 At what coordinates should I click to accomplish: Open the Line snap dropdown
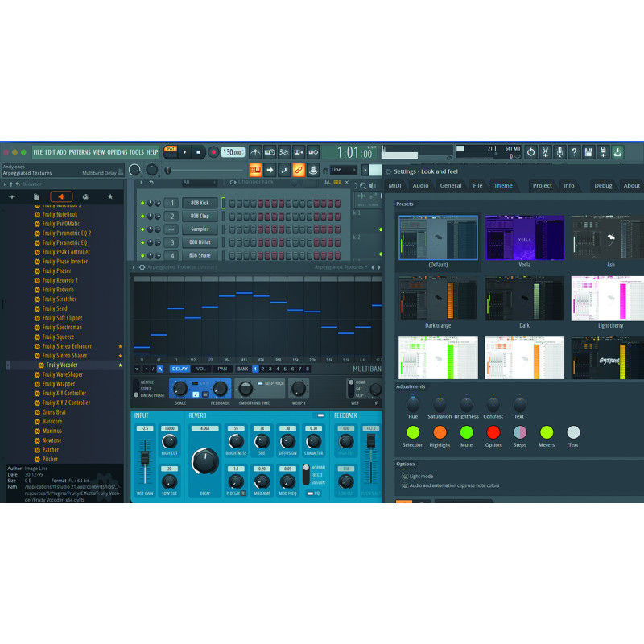tap(344, 170)
